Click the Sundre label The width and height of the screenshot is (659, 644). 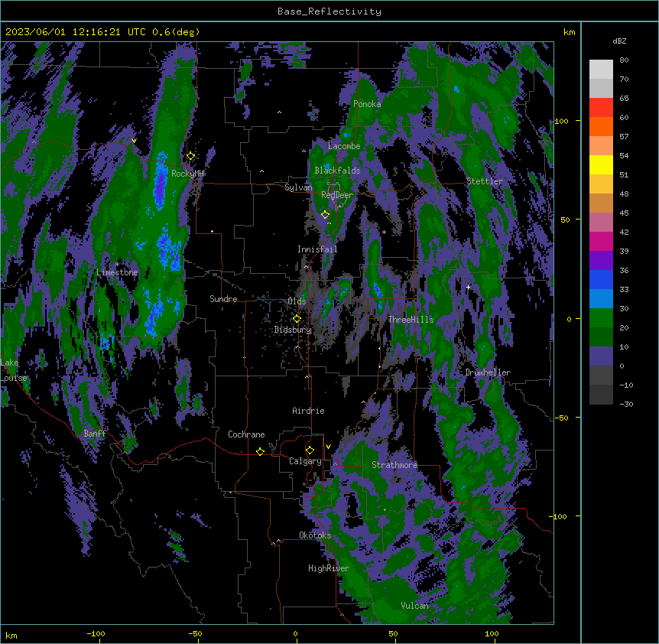pos(223,299)
